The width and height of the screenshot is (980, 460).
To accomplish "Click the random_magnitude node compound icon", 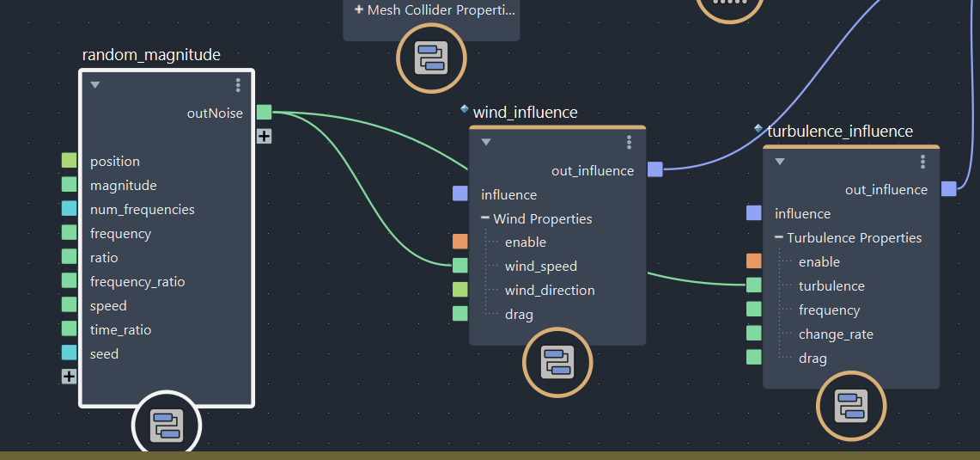I will coord(166,426).
